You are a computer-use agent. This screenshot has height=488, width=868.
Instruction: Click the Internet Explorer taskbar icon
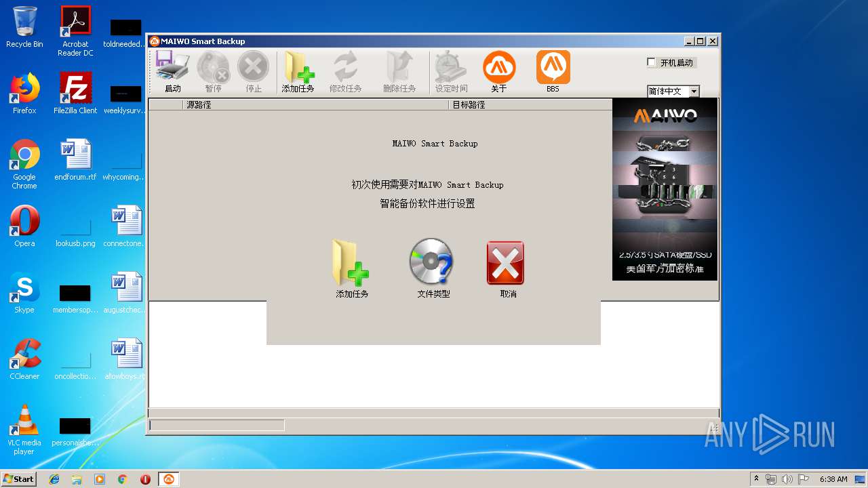pyautogui.click(x=54, y=479)
